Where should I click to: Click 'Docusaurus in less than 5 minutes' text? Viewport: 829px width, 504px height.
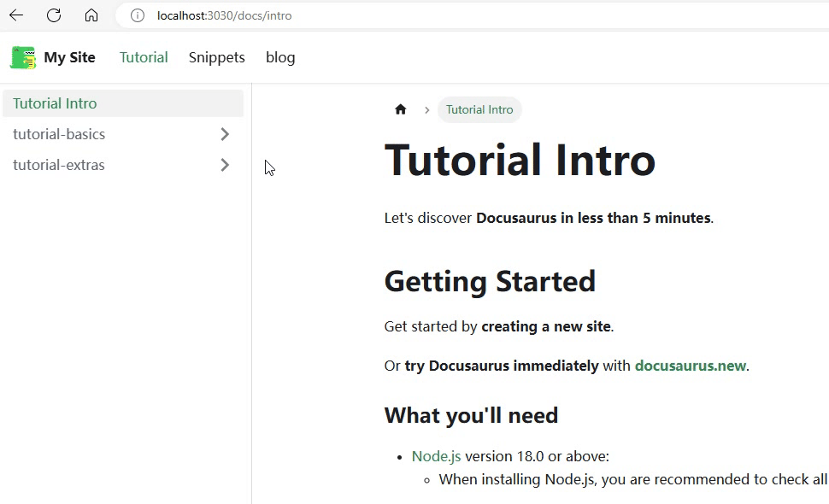click(x=593, y=218)
